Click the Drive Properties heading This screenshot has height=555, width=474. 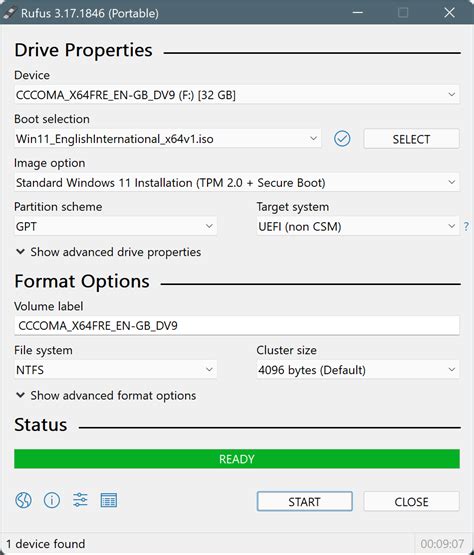pyautogui.click(x=84, y=50)
